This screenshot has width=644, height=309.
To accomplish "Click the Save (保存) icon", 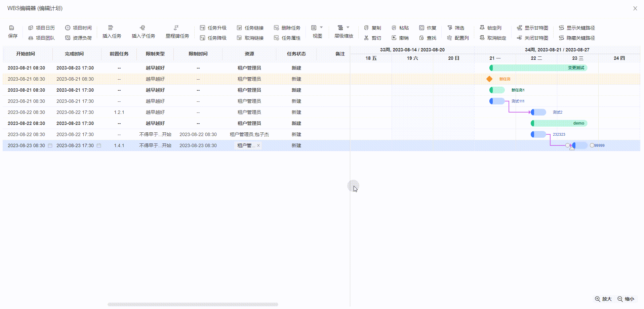I will pyautogui.click(x=12, y=28).
